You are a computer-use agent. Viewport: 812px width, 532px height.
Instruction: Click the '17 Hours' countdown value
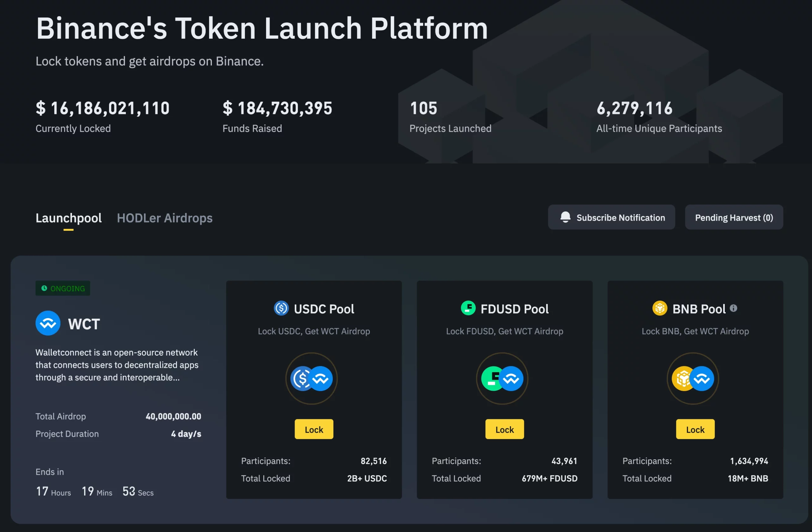[54, 491]
